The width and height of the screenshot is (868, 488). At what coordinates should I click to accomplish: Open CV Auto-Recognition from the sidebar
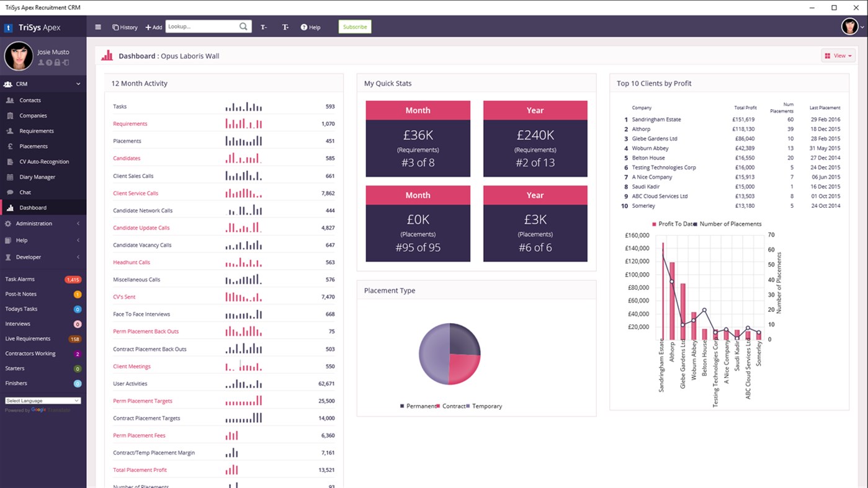click(44, 161)
